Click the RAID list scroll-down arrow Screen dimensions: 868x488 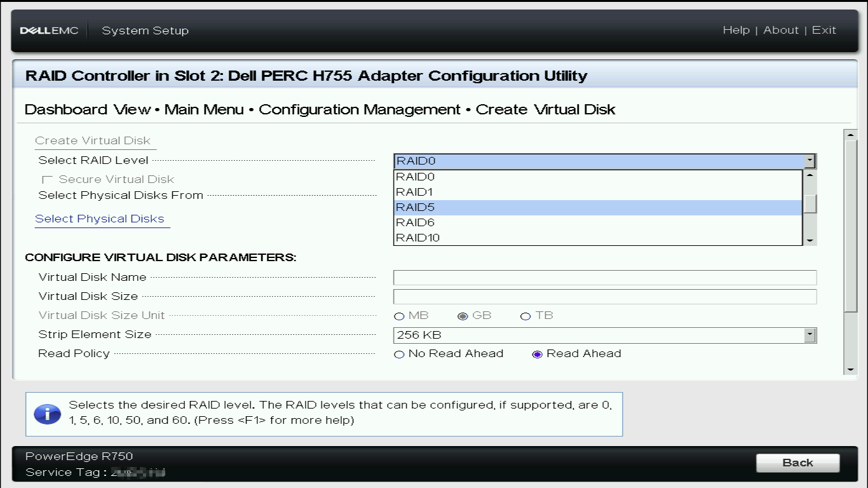click(810, 240)
